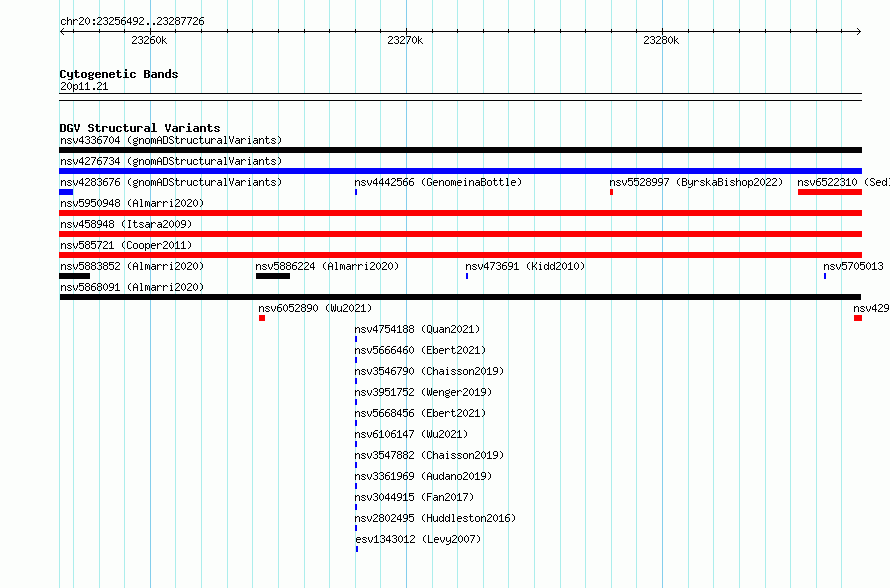Click the nsv5950948 Almarri2020 label

pos(132,203)
